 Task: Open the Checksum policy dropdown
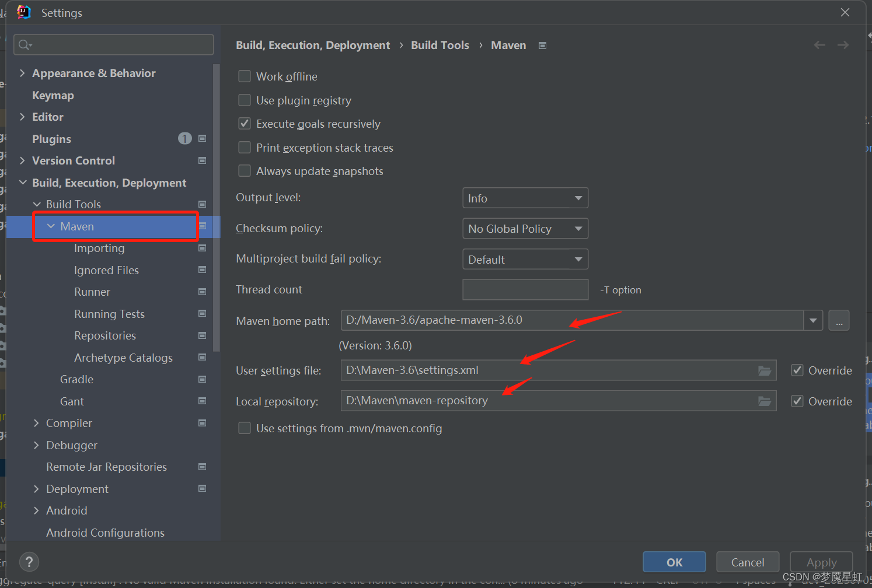tap(525, 229)
